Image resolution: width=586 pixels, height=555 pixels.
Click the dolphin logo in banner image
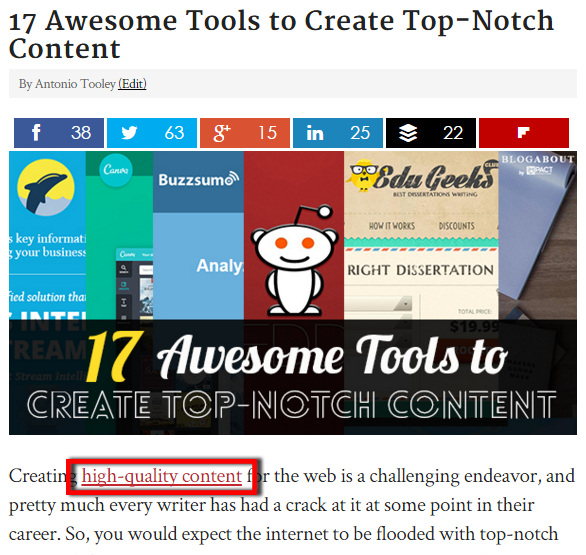click(46, 187)
